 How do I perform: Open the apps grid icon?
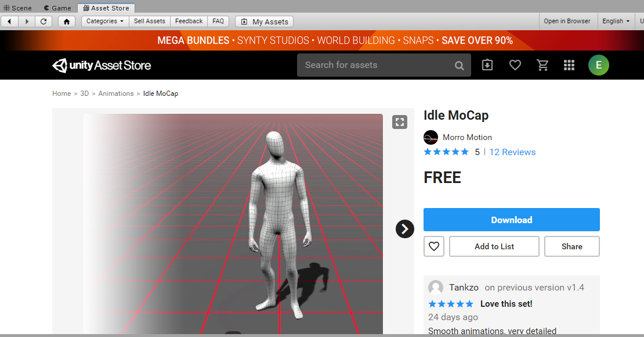[569, 65]
